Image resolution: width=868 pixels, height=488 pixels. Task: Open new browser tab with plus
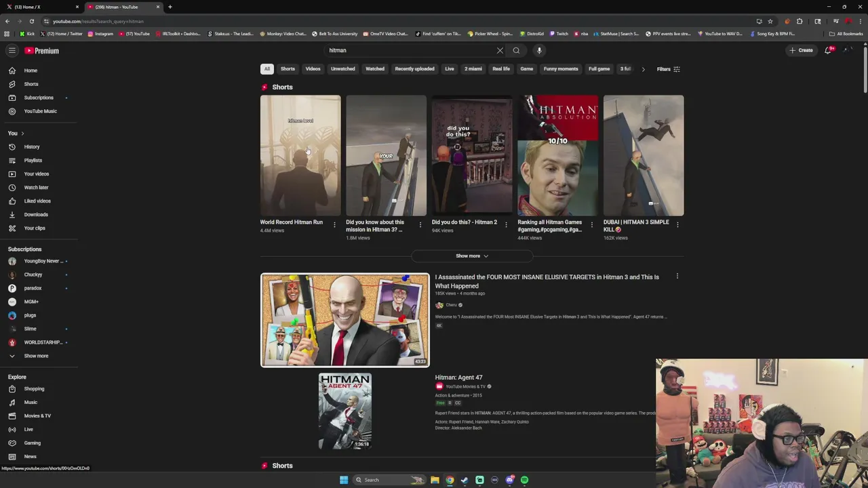[170, 7]
